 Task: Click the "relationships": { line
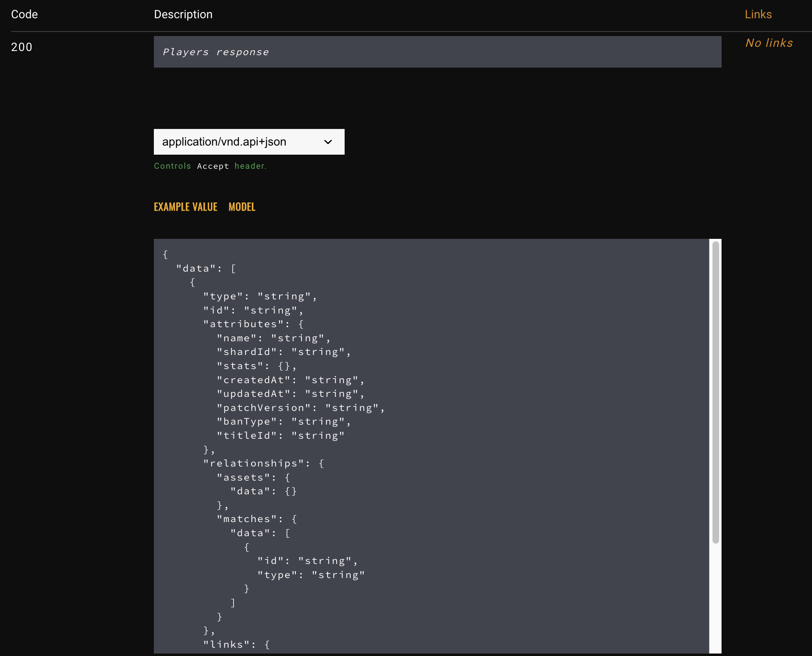click(x=264, y=463)
